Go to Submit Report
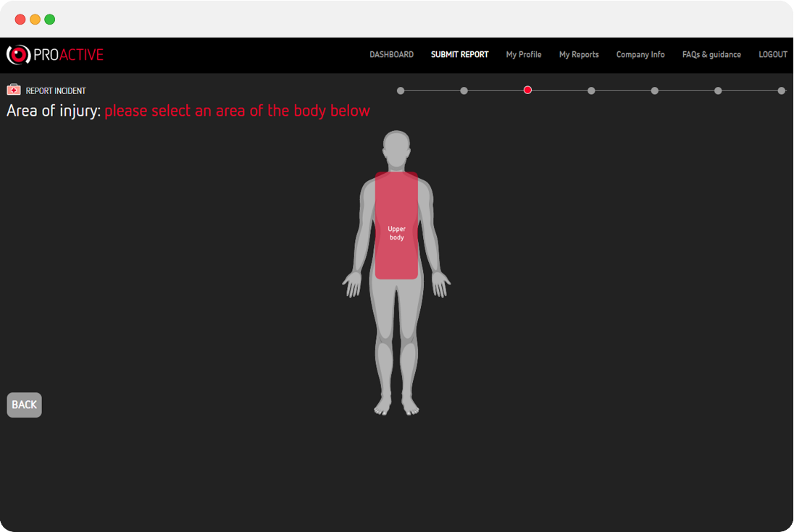The image size is (794, 532). (x=460, y=54)
